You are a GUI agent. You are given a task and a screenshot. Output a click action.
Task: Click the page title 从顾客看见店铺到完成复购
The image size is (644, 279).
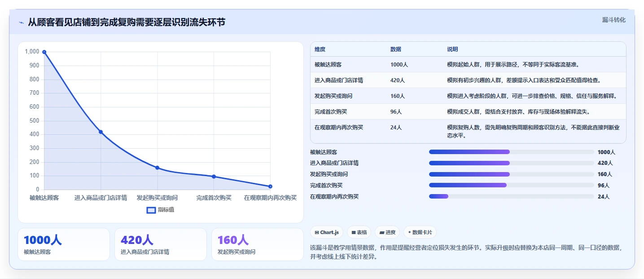pyautogui.click(x=127, y=22)
